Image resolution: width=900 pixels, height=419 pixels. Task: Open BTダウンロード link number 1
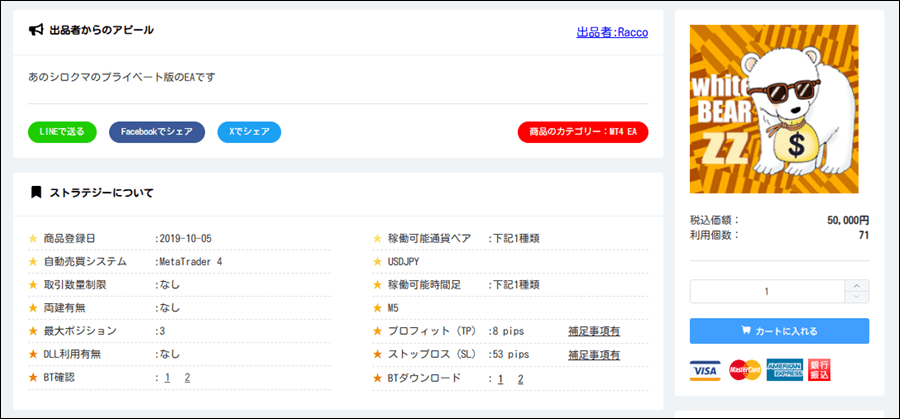pos(501,379)
